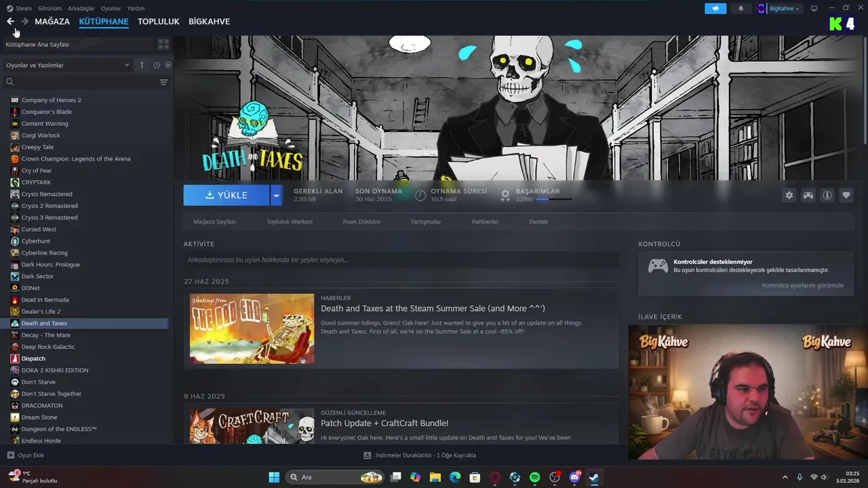The height and width of the screenshot is (488, 868).
Task: Click Kontrolcü ayarlarını görüntüle link
Action: [803, 285]
